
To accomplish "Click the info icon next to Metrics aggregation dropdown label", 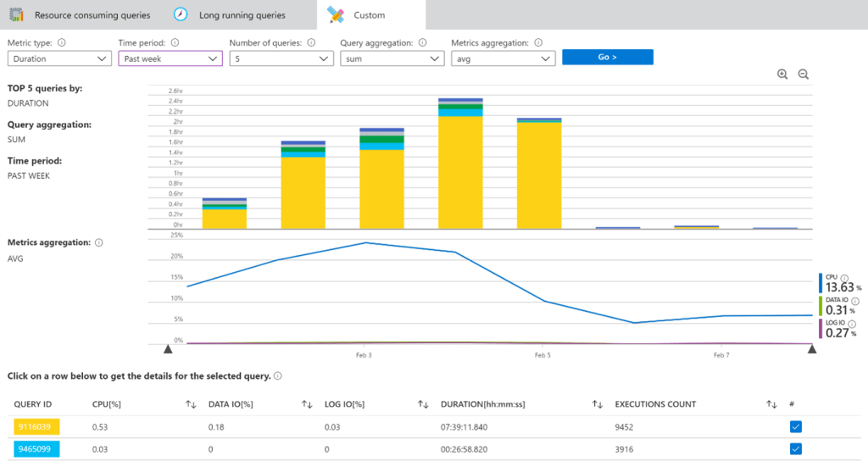I will (x=538, y=42).
